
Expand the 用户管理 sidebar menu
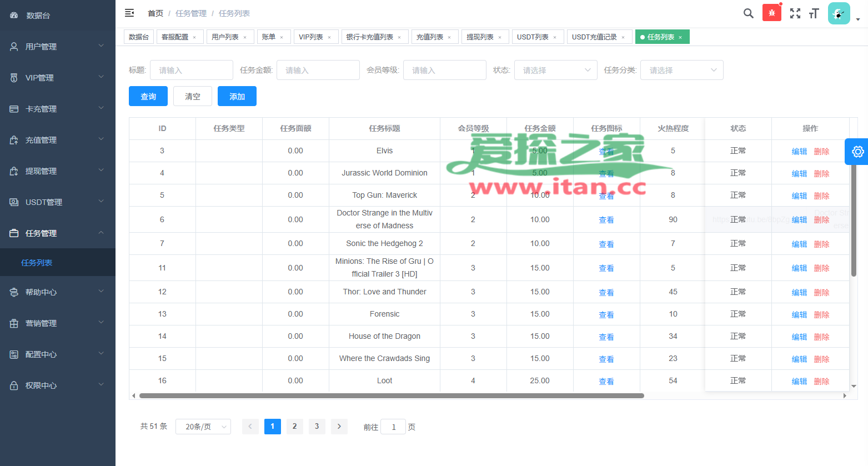[x=58, y=47]
